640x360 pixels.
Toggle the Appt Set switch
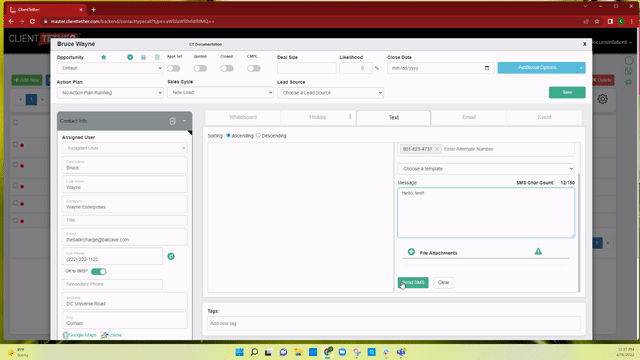click(x=173, y=68)
